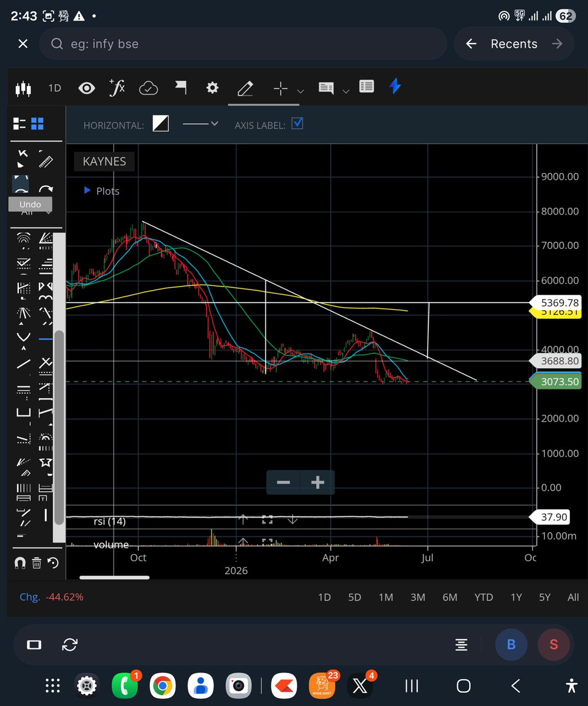Restore defaults with the circular arrow icon

(53, 563)
